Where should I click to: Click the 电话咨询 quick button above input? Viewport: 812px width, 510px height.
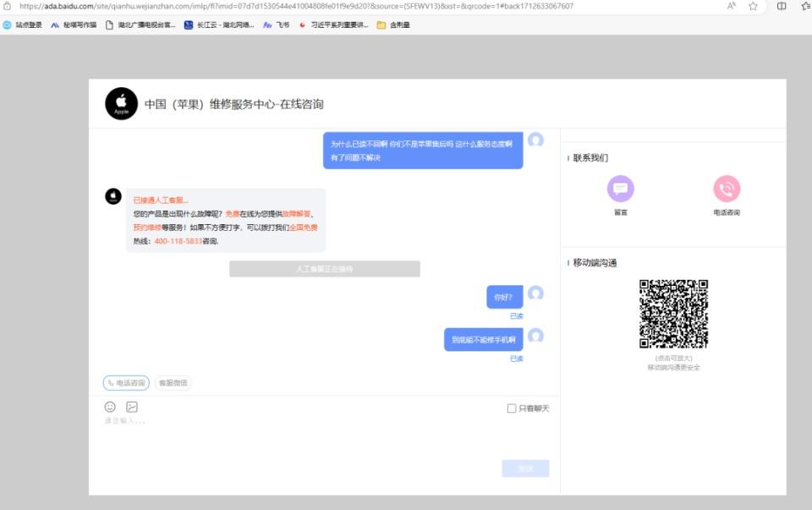[126, 383]
